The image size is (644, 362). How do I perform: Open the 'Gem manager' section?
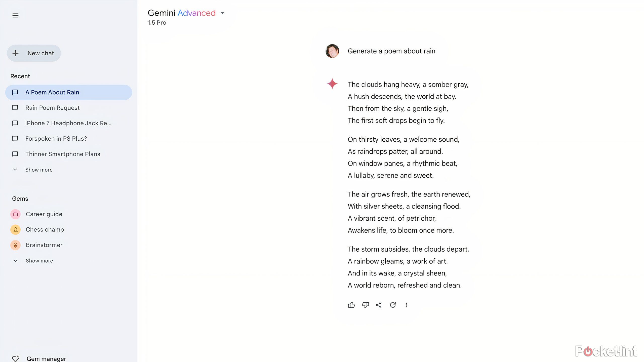coord(46,358)
